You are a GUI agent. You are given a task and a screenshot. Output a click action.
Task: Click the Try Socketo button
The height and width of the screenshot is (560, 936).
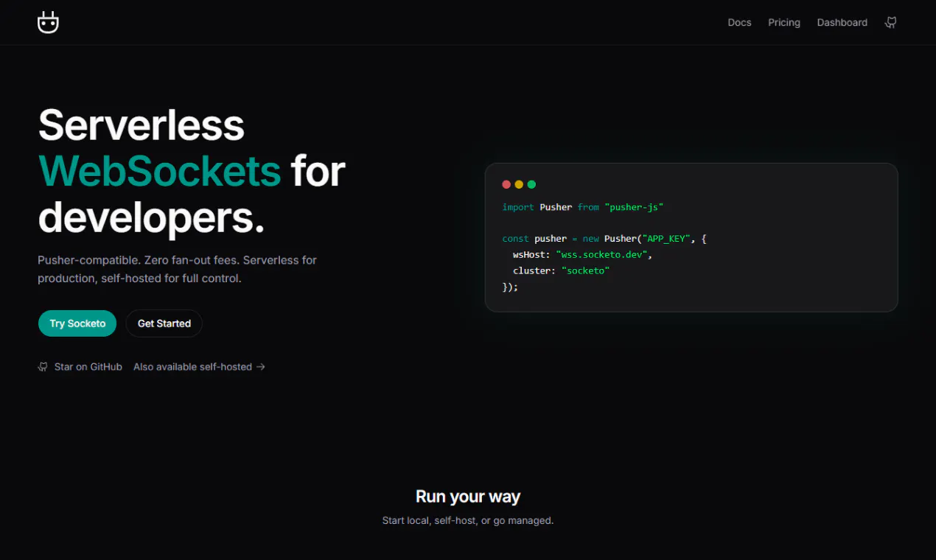pos(77,323)
